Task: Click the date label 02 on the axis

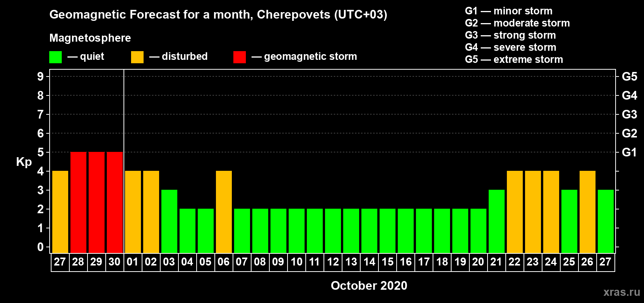Action: pos(151,262)
